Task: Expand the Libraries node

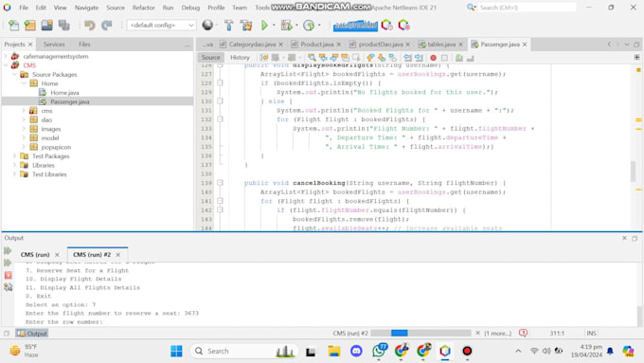Action: pyautogui.click(x=15, y=165)
